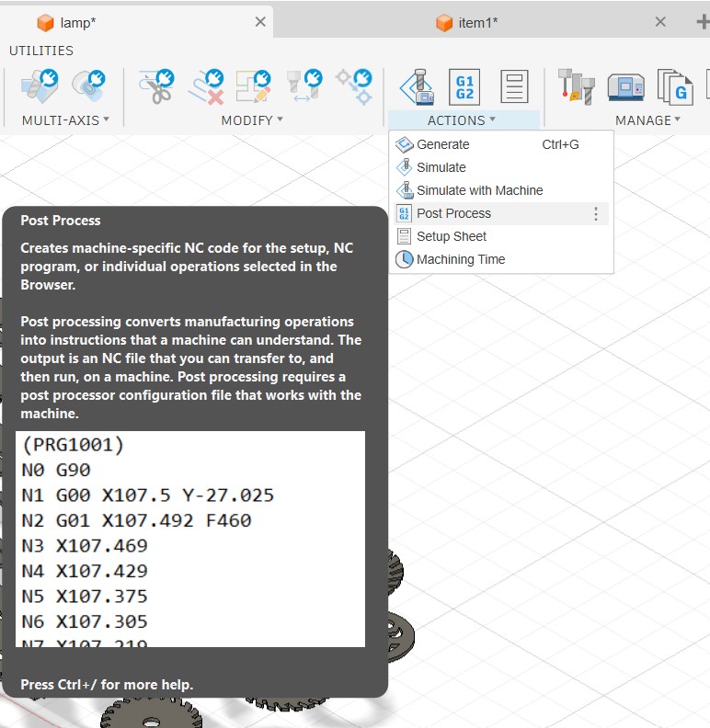Image resolution: width=710 pixels, height=728 pixels.
Task: Click the orange cube icon on lamp tab
Action: point(45,22)
